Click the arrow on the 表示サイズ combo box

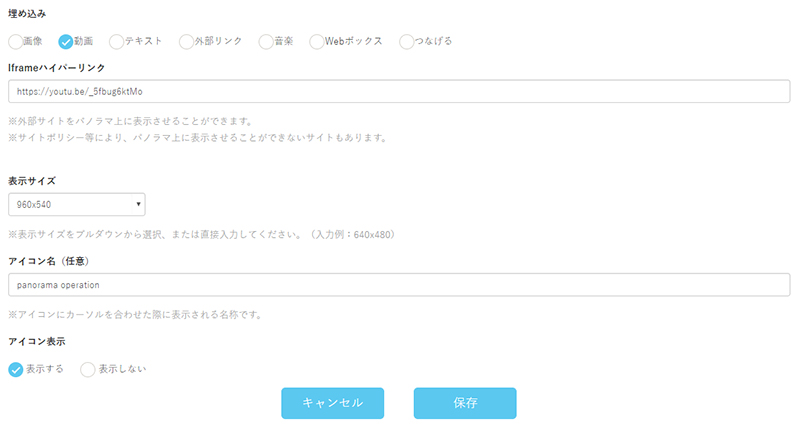(137, 205)
